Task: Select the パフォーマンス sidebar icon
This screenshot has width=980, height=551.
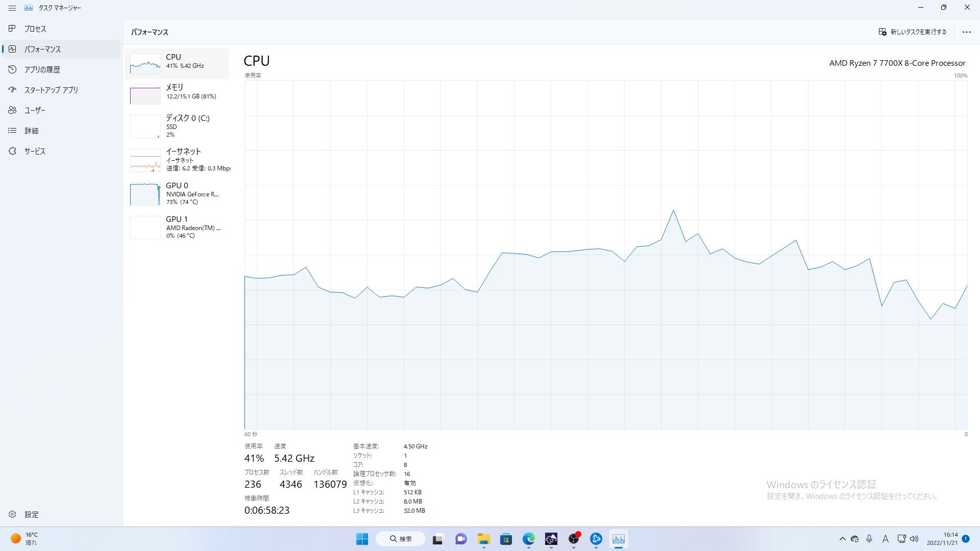Action: (12, 49)
